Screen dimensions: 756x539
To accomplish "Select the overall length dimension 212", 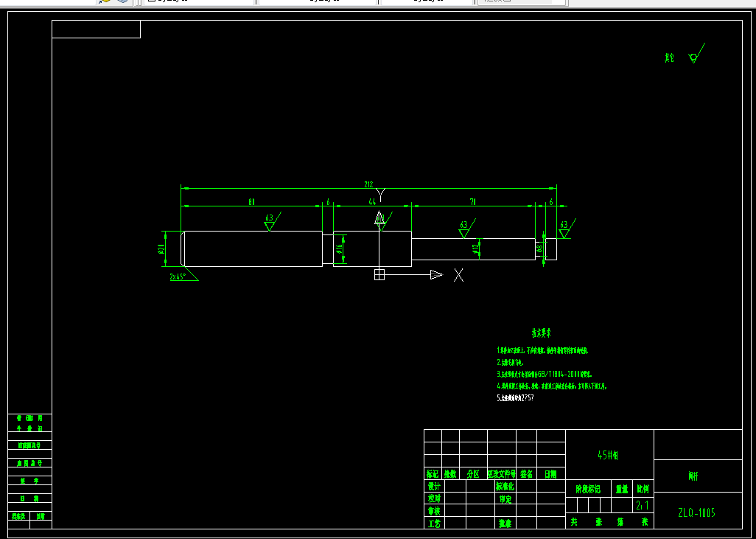I will pos(369,184).
